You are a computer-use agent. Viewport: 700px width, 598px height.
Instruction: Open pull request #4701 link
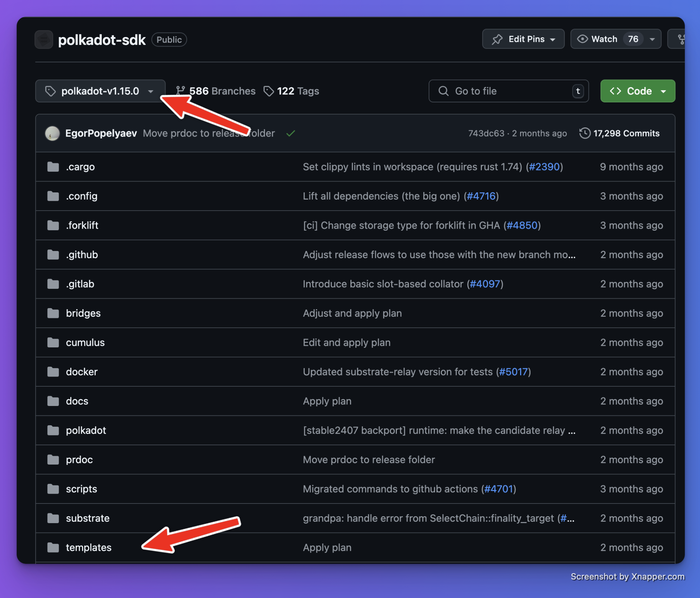click(499, 489)
